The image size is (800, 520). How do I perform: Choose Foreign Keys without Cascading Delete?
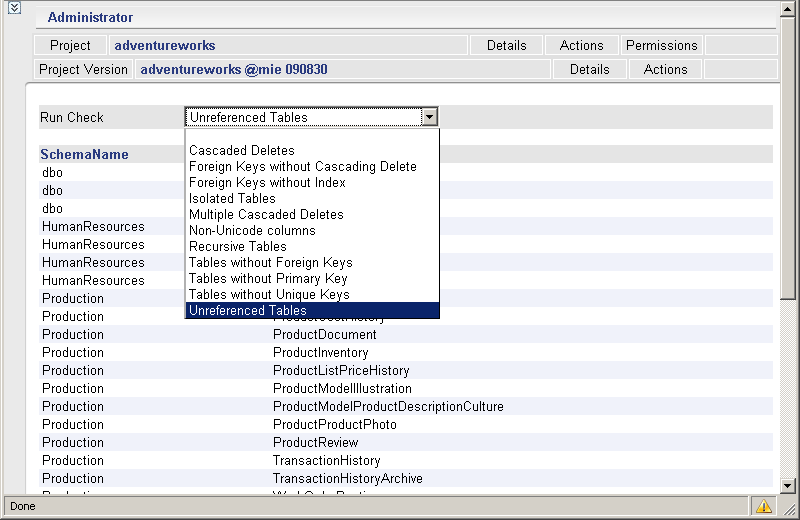tap(303, 166)
